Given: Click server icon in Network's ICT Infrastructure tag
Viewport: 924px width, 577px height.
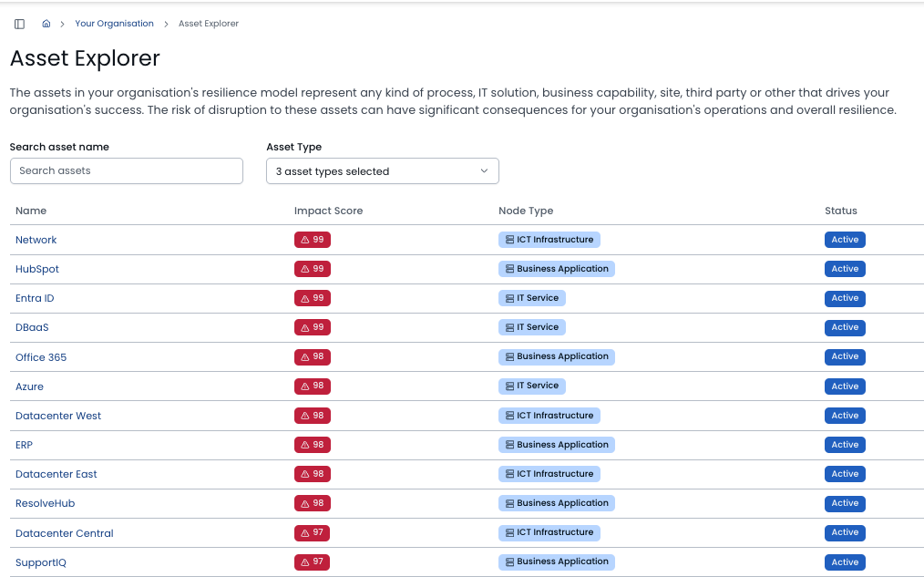Looking at the screenshot, I should click(x=509, y=240).
